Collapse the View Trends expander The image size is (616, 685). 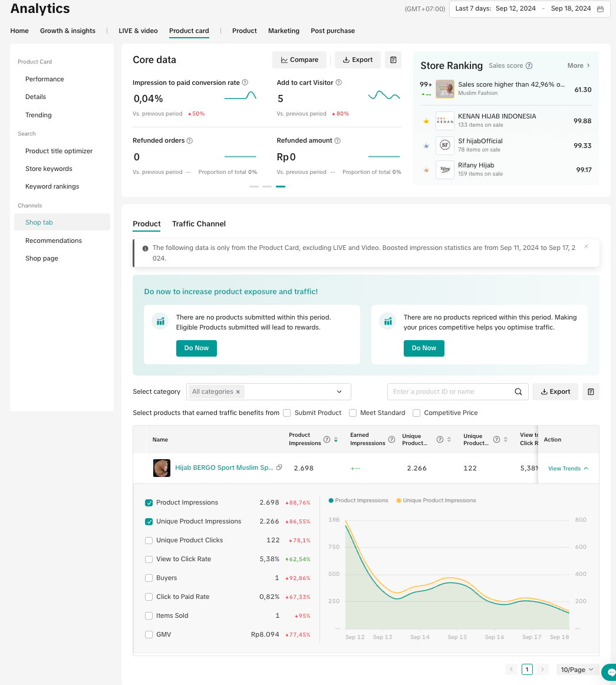click(x=568, y=469)
